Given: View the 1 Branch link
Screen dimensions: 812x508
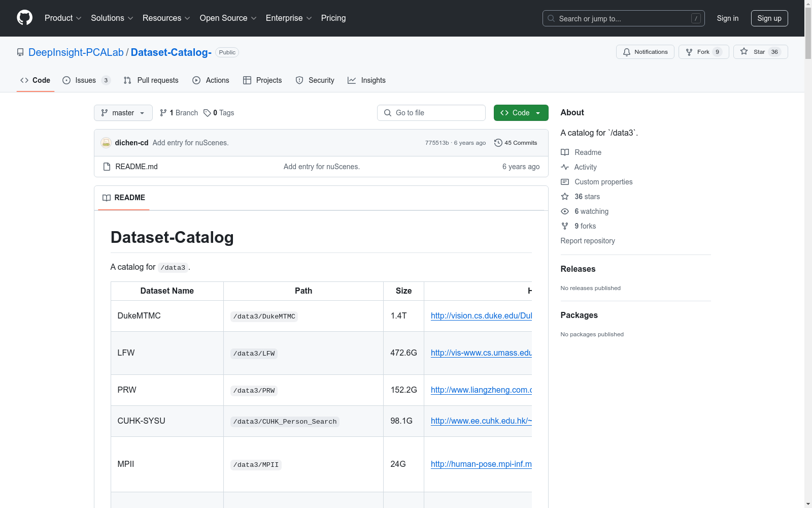Looking at the screenshot, I should click(x=179, y=113).
